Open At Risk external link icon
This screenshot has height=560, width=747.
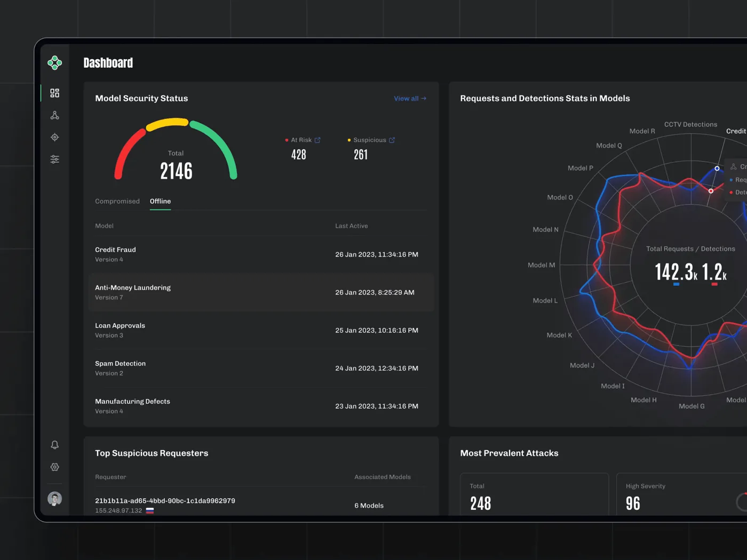coord(317,140)
